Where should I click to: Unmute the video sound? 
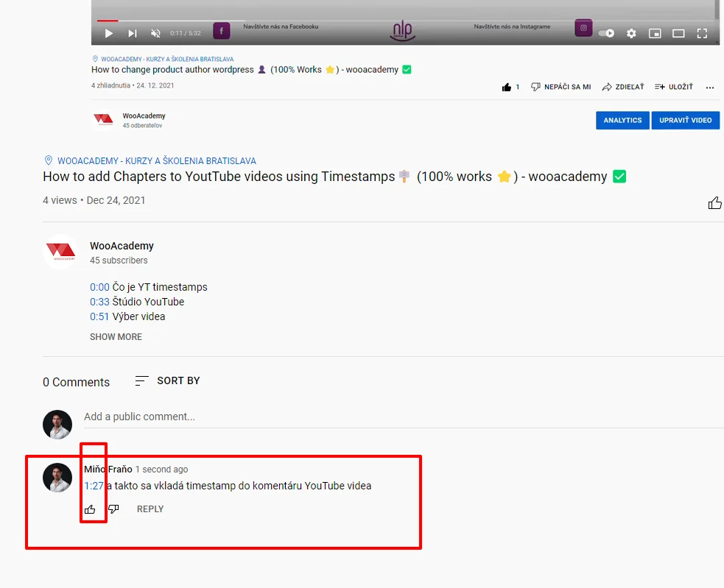(x=155, y=32)
